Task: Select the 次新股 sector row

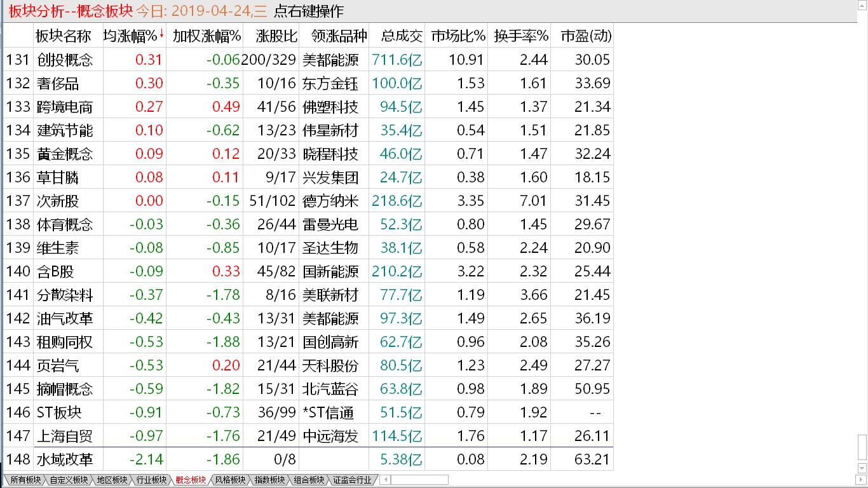Action: 309,201
